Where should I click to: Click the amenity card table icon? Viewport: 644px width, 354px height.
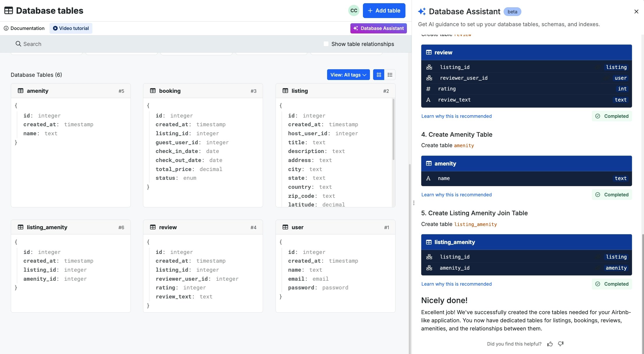click(20, 91)
